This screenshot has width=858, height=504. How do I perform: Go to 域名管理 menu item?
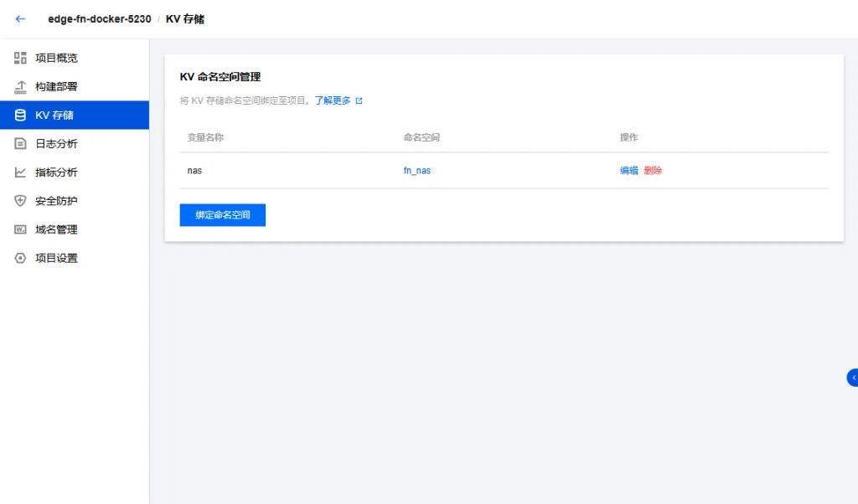click(x=56, y=229)
